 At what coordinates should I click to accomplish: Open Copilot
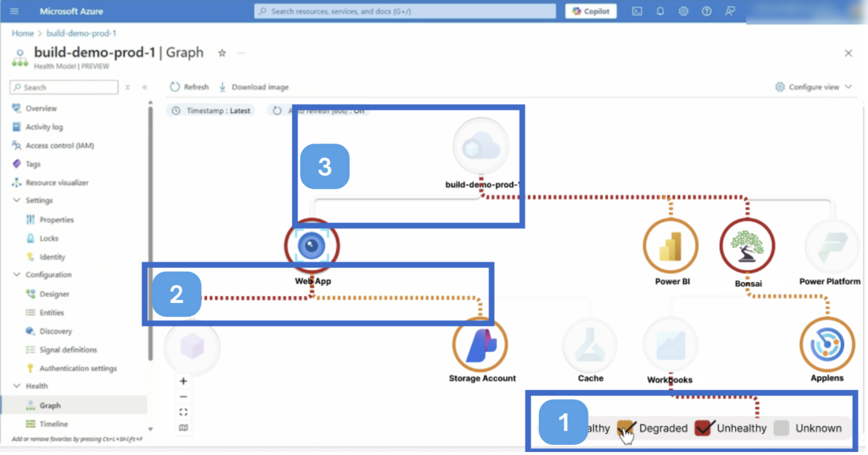coord(591,11)
